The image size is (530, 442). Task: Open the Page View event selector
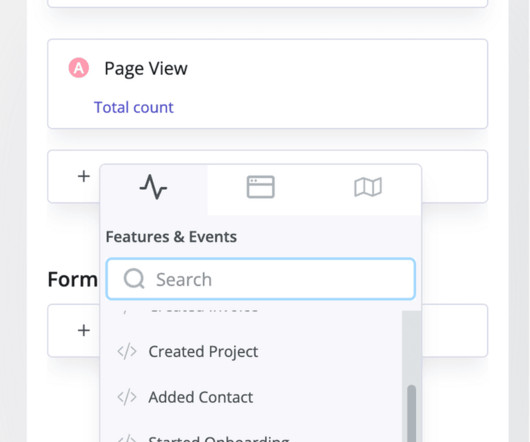click(146, 69)
